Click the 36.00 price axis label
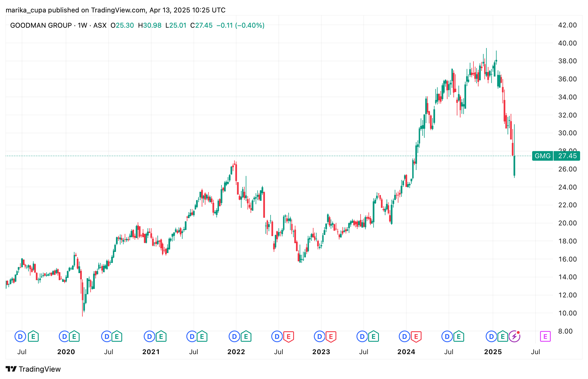This screenshot has width=588, height=379. point(567,79)
